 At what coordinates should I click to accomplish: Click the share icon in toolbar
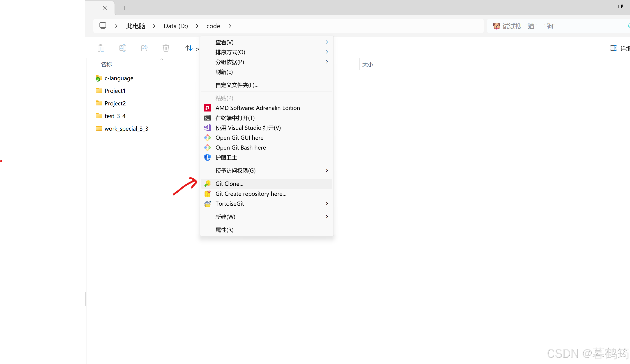pyautogui.click(x=144, y=48)
